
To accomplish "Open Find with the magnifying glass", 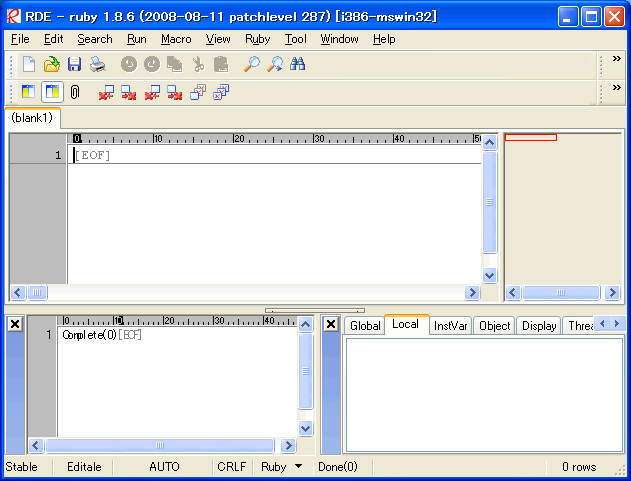I will click(x=252, y=64).
